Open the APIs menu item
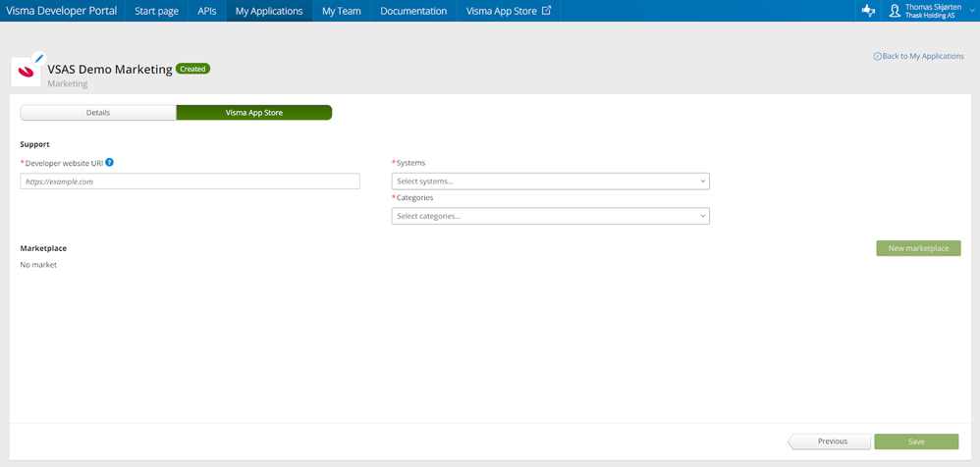This screenshot has height=467, width=980. (207, 11)
